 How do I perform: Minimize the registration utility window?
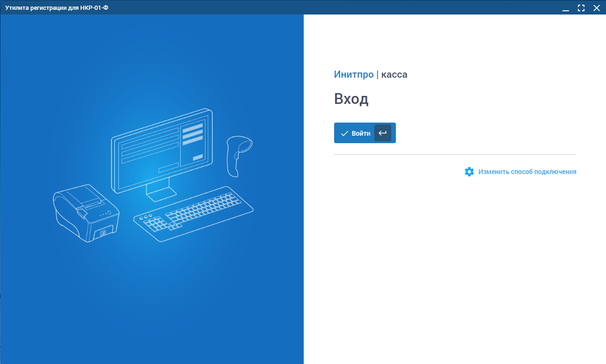(566, 7)
